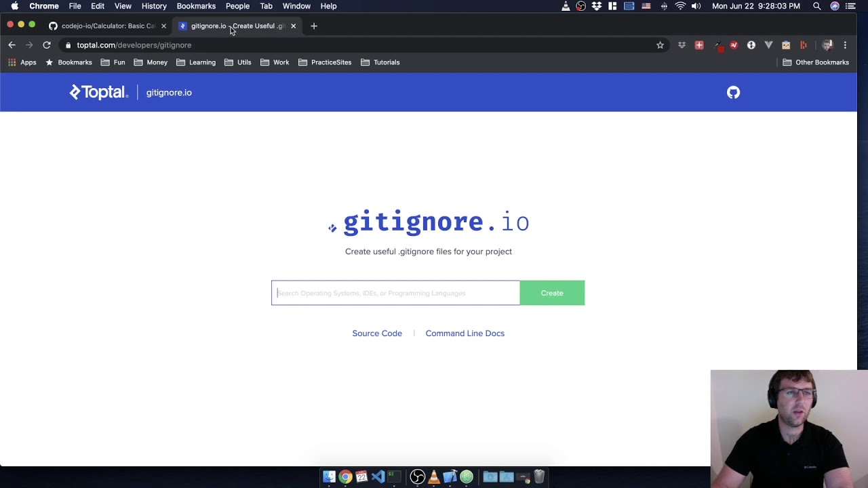Open the Apple menu
Image resolution: width=868 pixels, height=488 pixels.
(x=14, y=6)
